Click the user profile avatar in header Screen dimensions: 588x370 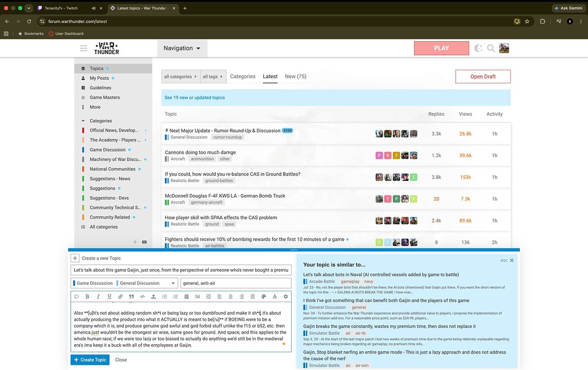coord(504,48)
